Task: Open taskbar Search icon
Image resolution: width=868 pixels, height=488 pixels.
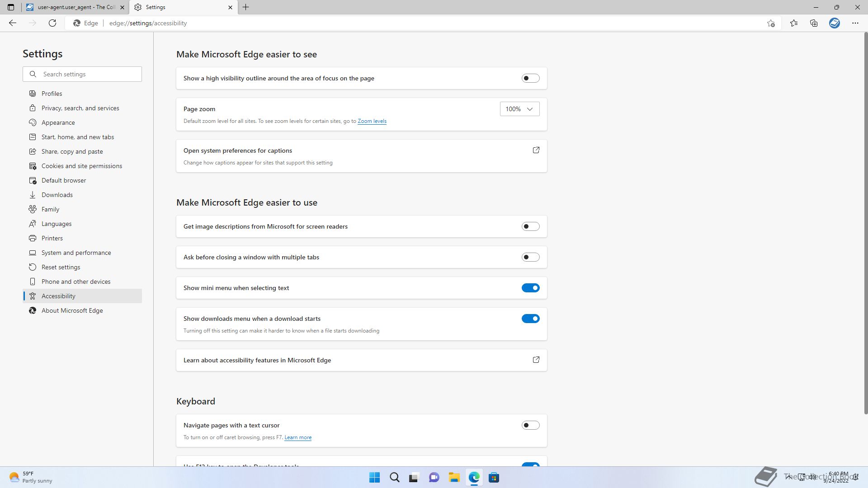Action: [x=394, y=478]
